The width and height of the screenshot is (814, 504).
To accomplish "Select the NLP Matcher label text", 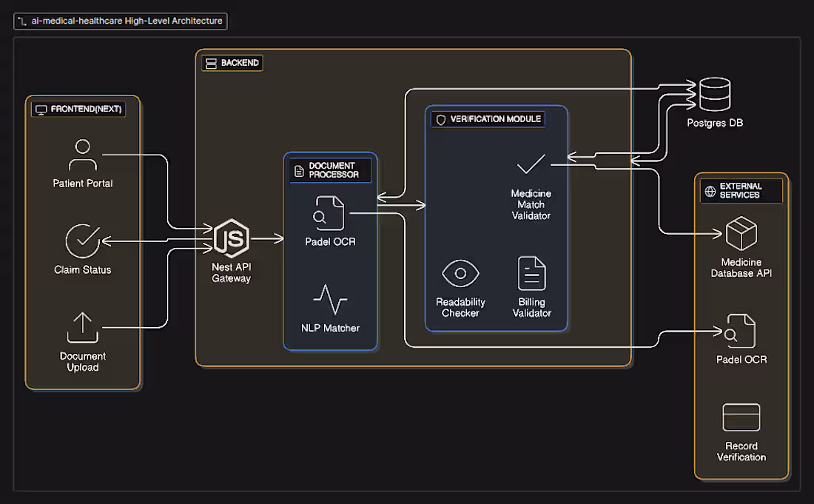I will pos(330,328).
